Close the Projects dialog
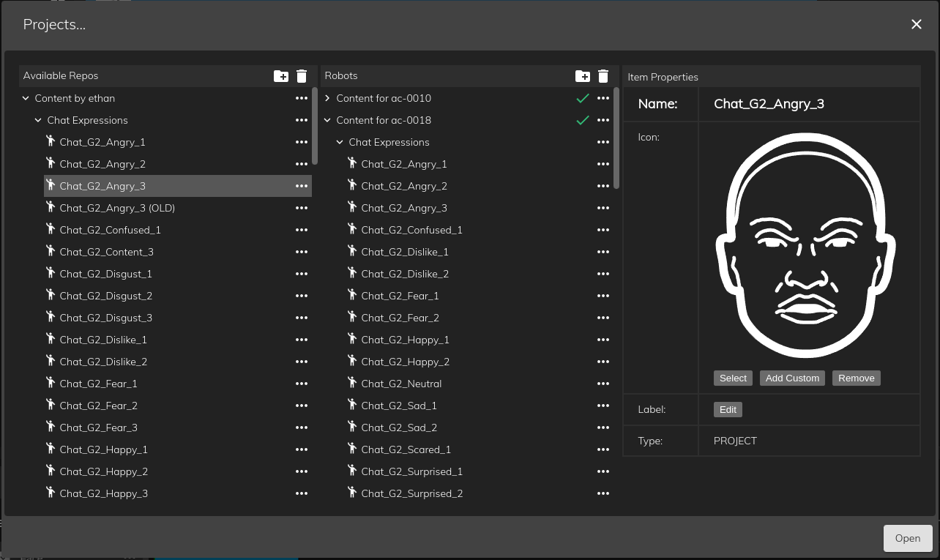 point(917,25)
